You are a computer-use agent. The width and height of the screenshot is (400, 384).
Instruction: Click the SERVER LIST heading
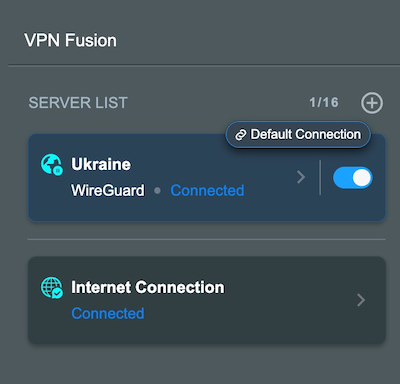(78, 103)
